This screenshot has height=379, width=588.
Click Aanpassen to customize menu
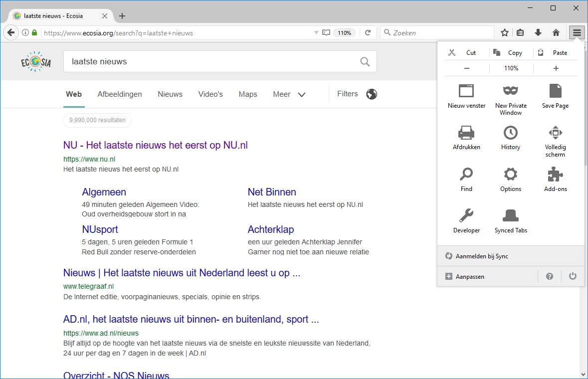coord(487,276)
